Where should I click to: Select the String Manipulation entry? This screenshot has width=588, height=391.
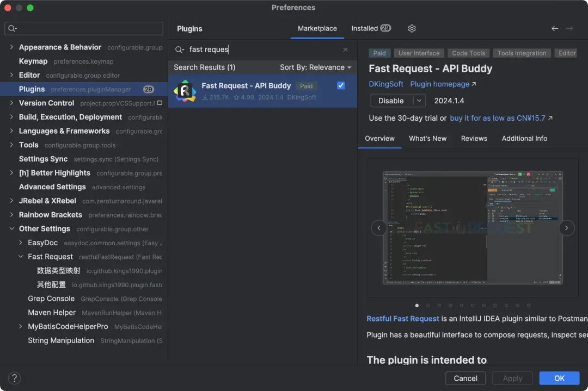coord(84,340)
